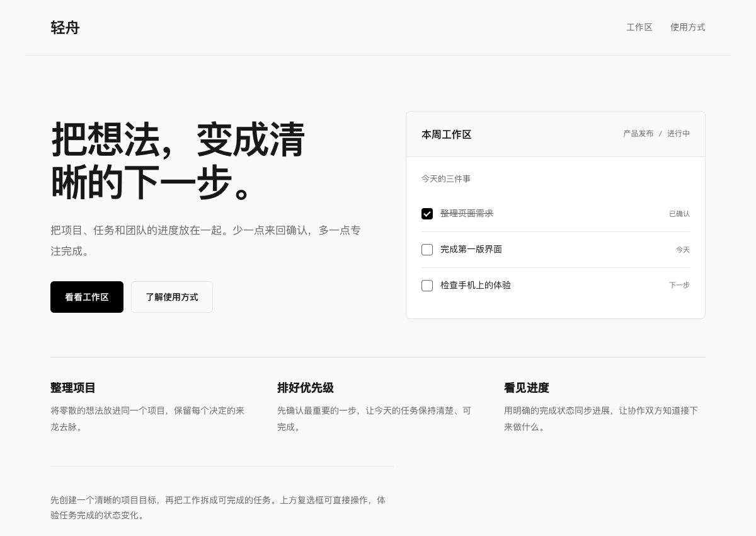The image size is (756, 536).
Task: Click the 进行中 breadcrumb text
Action: [x=679, y=134]
